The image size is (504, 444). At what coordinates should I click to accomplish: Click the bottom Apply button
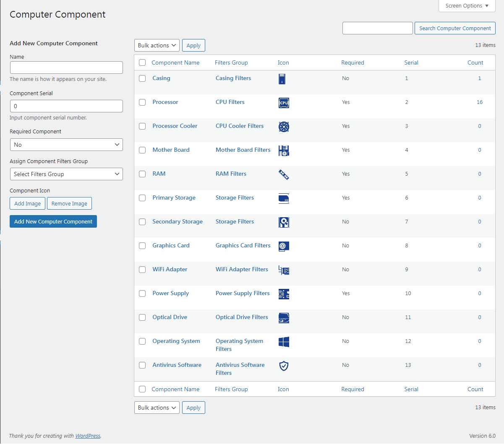coord(193,408)
